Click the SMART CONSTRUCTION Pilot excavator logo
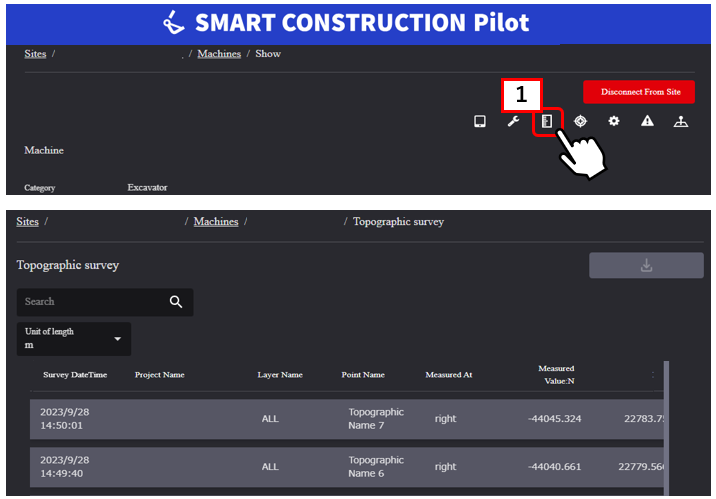 174,23
